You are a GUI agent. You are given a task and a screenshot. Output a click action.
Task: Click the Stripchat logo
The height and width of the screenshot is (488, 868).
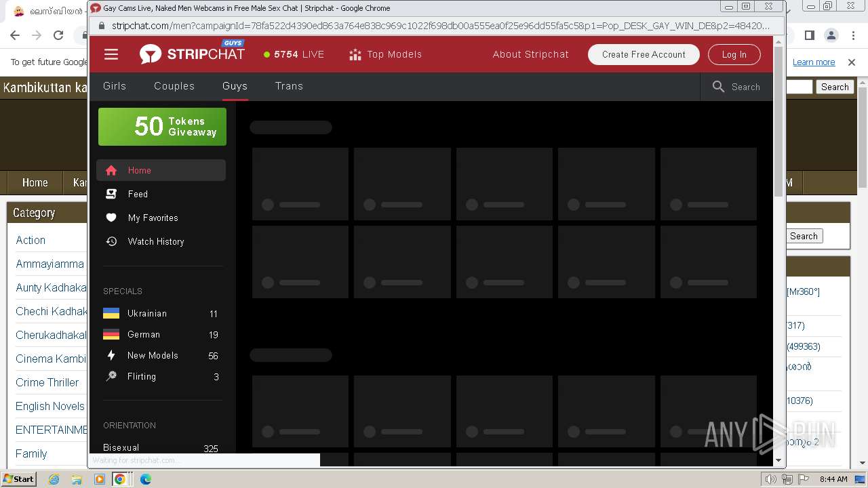click(x=192, y=53)
